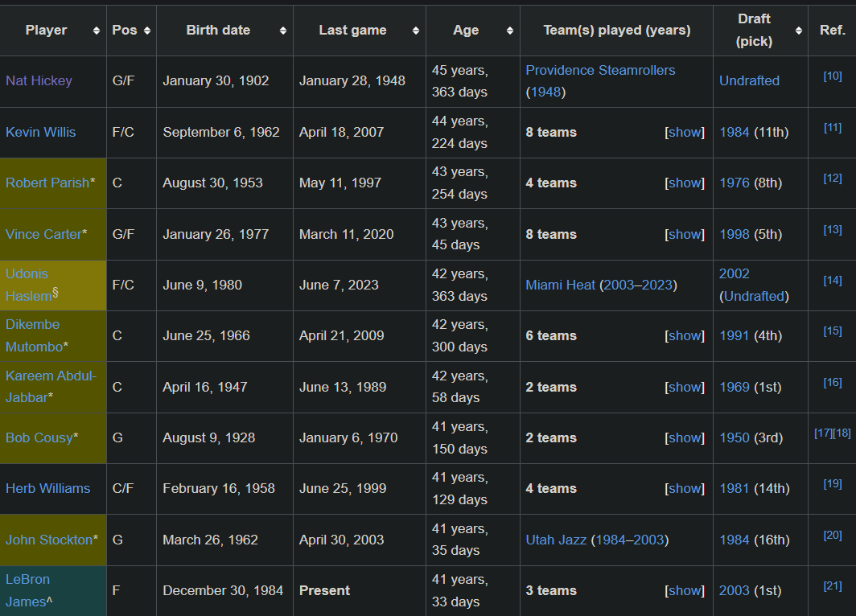Sort by Birth date column arrows
The height and width of the screenshot is (616, 856).
coord(283,31)
